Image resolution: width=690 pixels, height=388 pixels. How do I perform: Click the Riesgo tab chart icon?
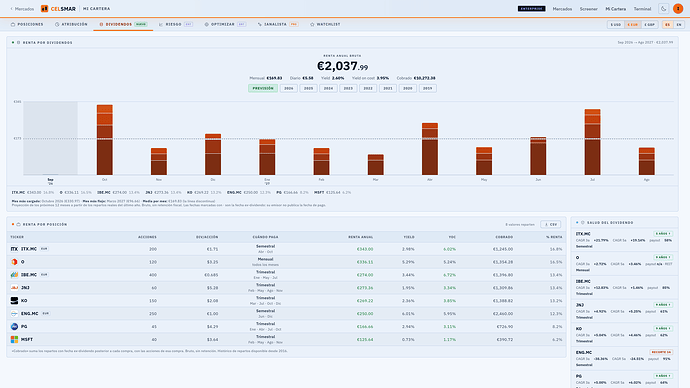(x=161, y=25)
